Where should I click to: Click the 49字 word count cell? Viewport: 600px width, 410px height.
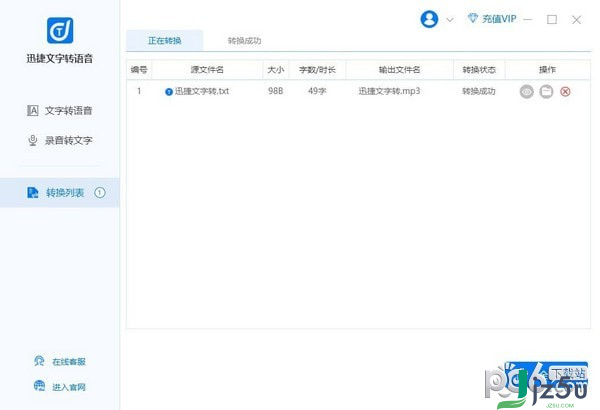[317, 91]
